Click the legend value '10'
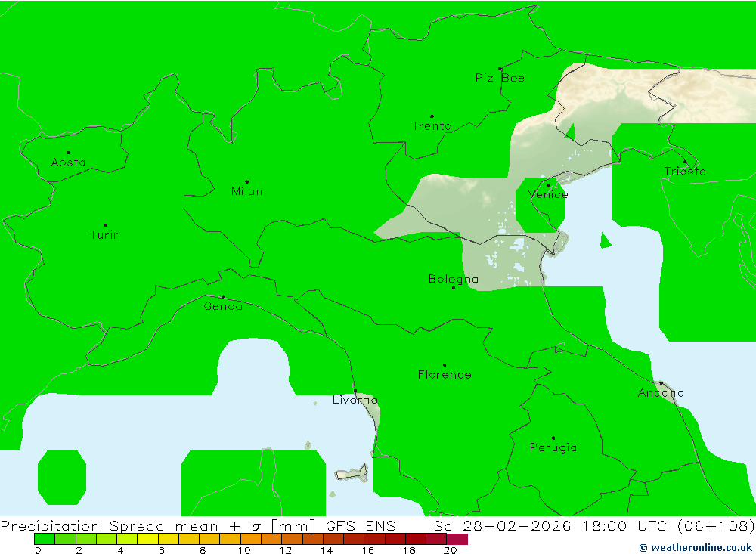The width and height of the screenshot is (756, 554). pos(244,550)
